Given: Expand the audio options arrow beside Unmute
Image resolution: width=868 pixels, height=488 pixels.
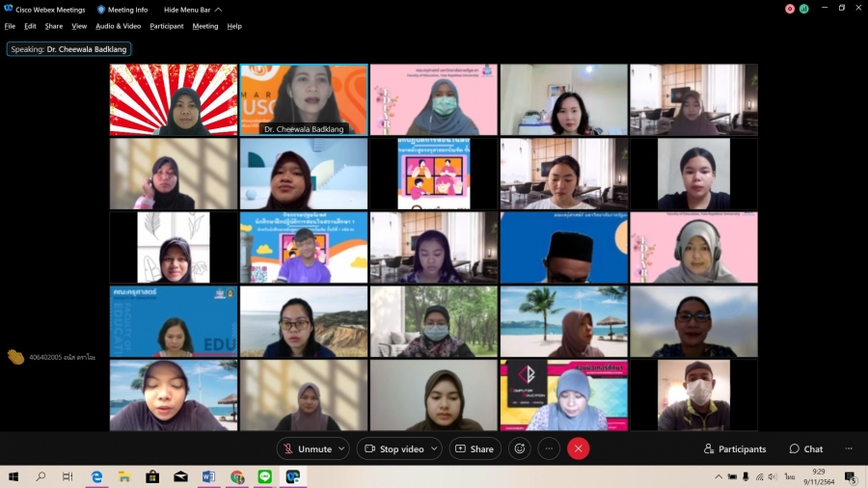Looking at the screenshot, I should tap(342, 448).
